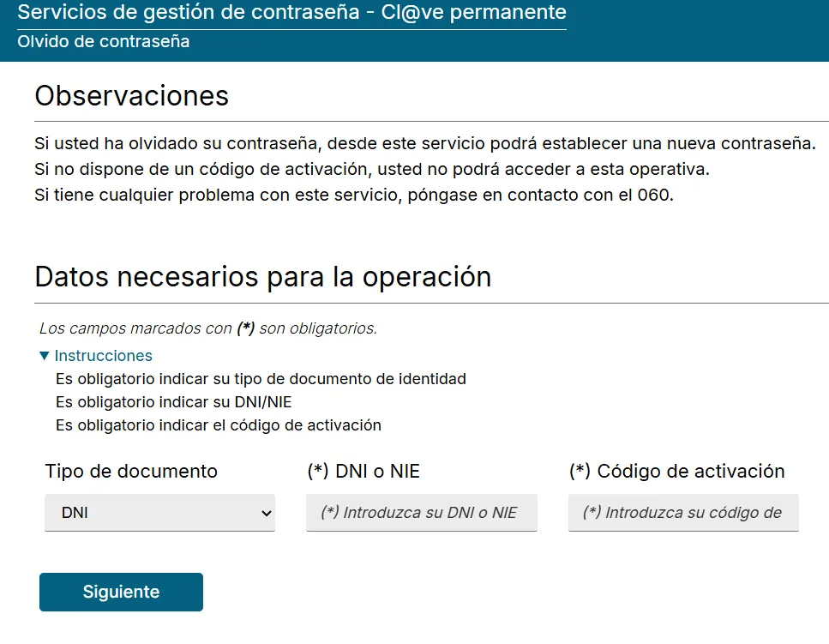
Task: Focus the field with placeholder Introduzca su código
Action: point(682,512)
